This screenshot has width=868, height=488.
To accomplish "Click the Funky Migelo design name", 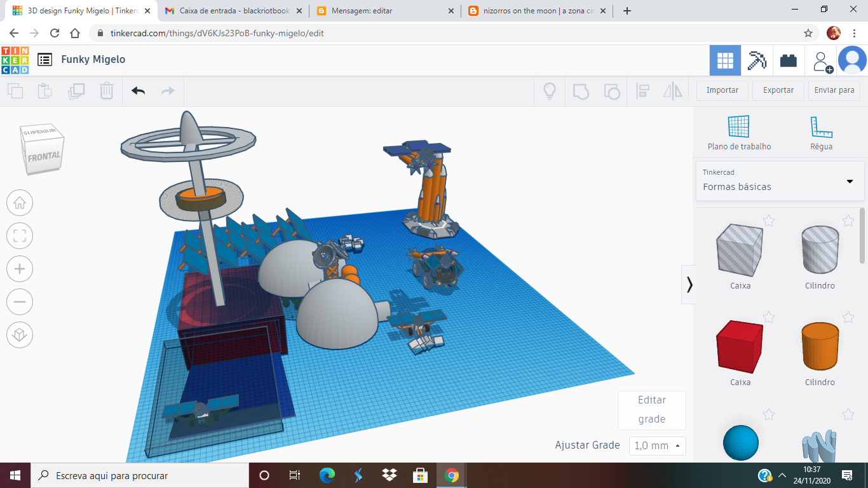I will [x=93, y=59].
